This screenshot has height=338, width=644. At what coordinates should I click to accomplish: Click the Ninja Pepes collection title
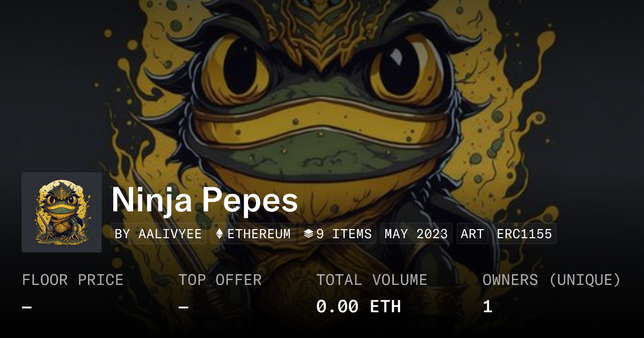pos(204,201)
